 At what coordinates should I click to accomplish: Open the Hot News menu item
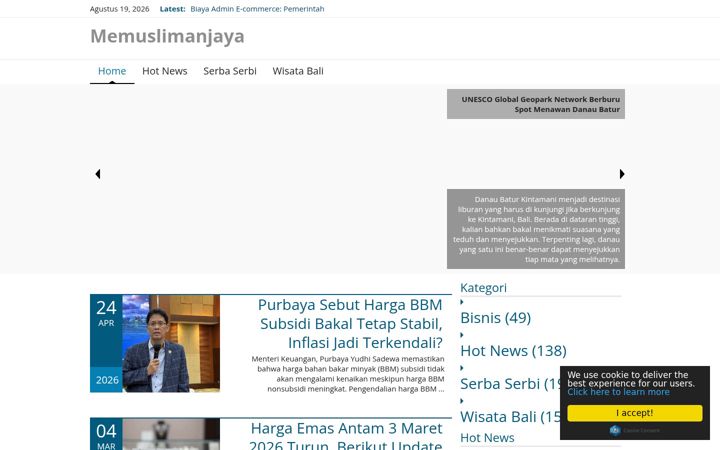pyautogui.click(x=164, y=71)
